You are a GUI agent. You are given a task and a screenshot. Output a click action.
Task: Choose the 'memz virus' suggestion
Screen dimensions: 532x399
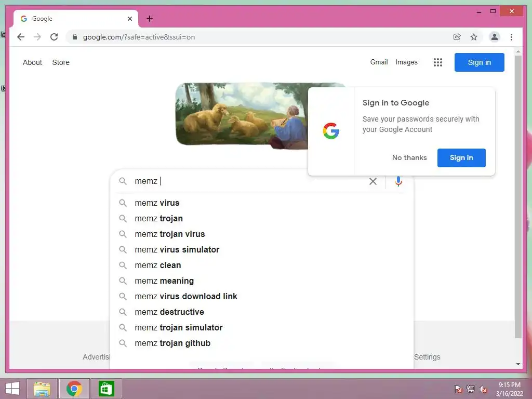262,203
